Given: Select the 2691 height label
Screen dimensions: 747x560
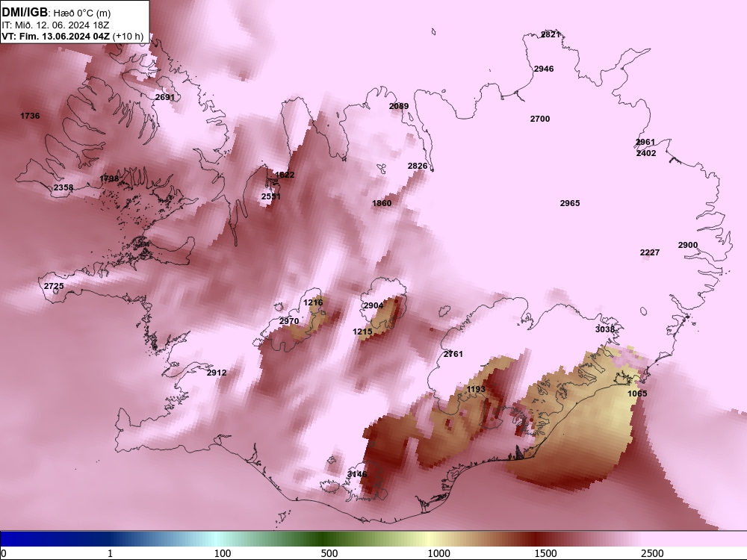Looking at the screenshot, I should coord(165,97).
